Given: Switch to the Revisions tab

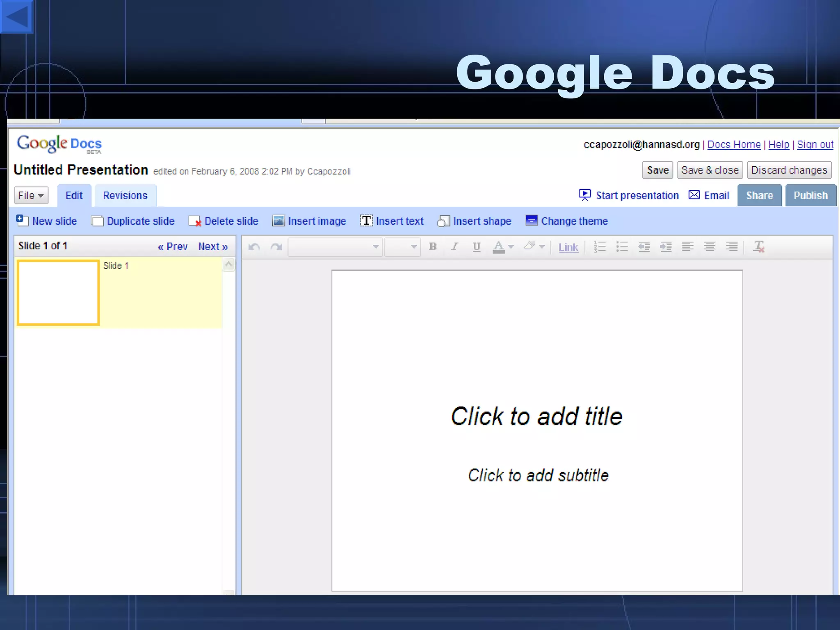Looking at the screenshot, I should coord(125,196).
